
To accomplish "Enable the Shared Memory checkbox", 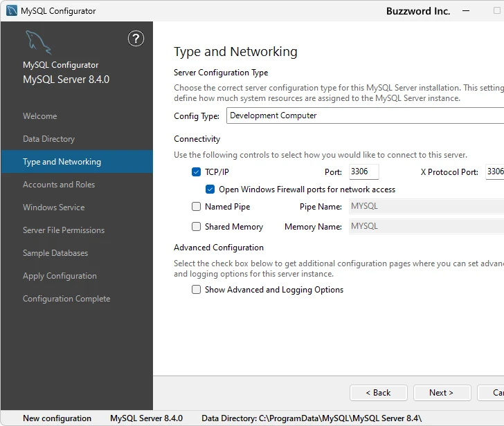I will point(196,227).
